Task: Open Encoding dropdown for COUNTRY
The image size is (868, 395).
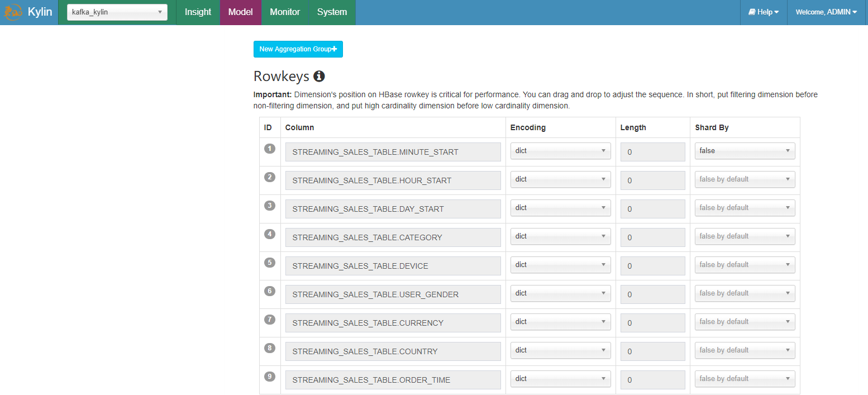Action: [x=560, y=350]
